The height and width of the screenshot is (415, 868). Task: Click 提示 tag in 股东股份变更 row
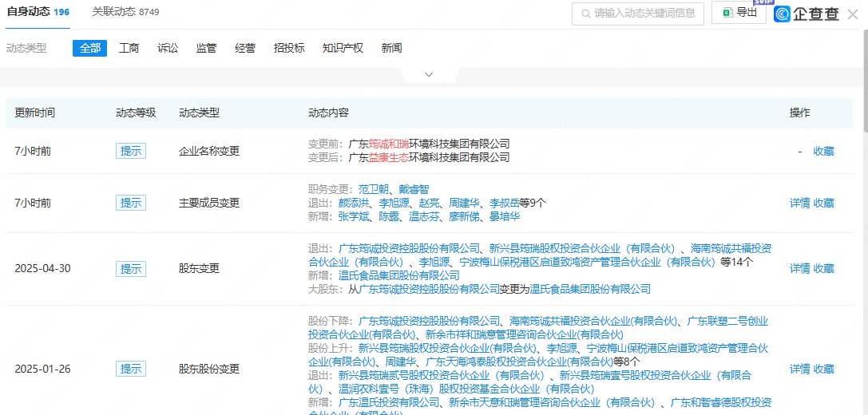[131, 369]
